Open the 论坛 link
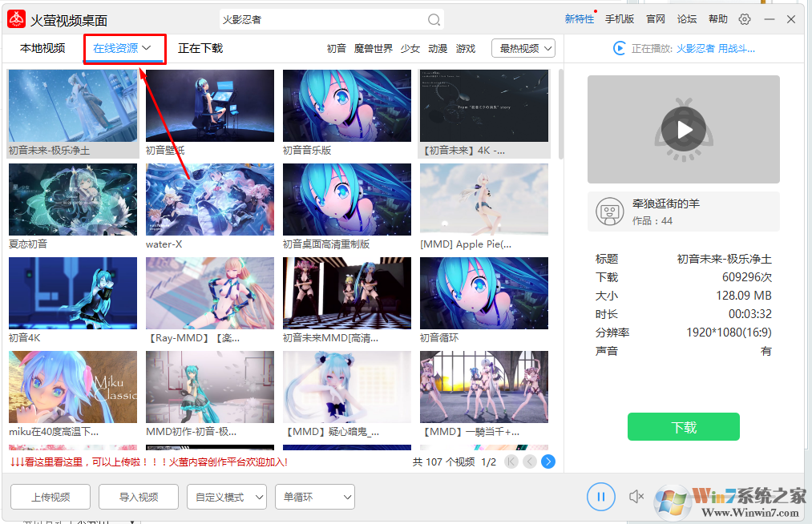 [687, 19]
